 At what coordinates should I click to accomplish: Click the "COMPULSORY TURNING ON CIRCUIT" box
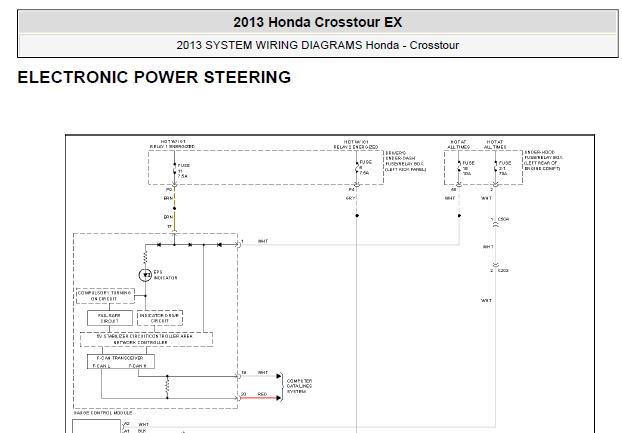click(105, 296)
